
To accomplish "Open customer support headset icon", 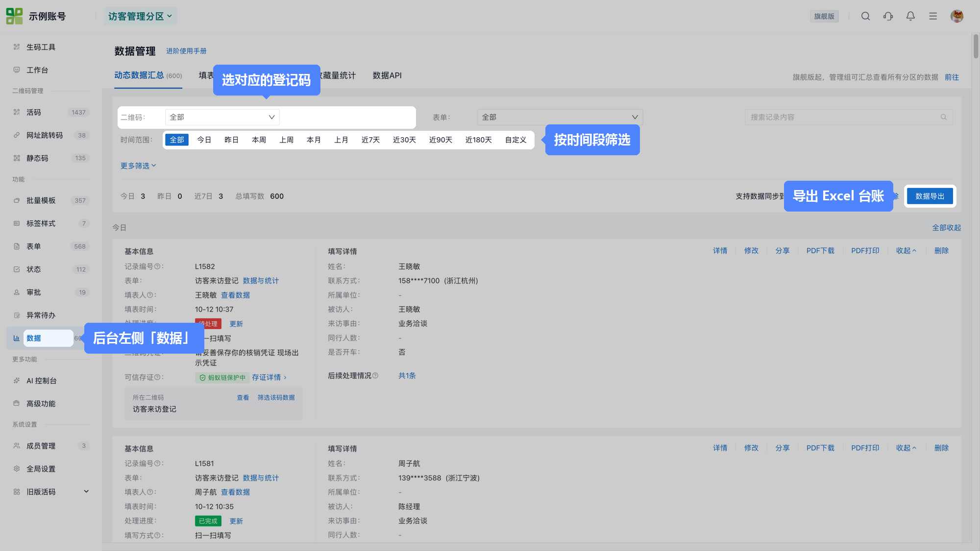I will click(888, 16).
